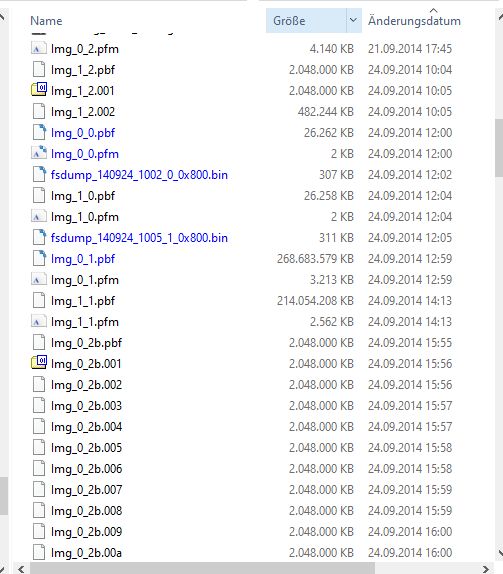Screen dimensions: 503x574
Task: Click the compressed file icon of Img_0_0.pbf
Action: pos(39,132)
